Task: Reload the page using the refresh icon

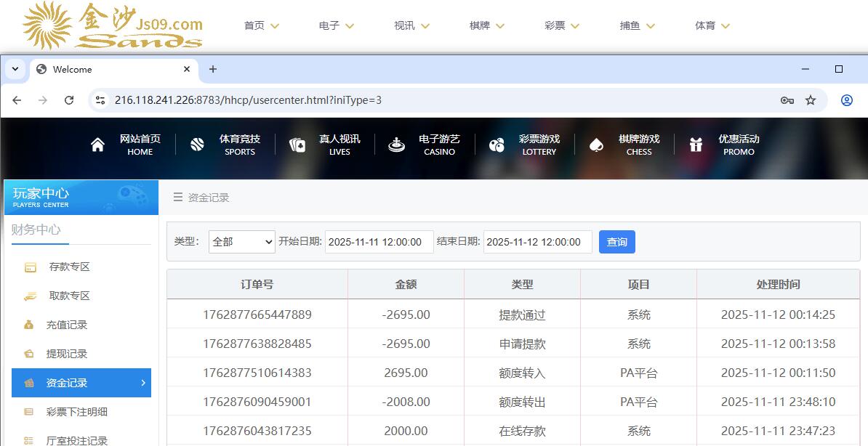Action: pos(69,100)
